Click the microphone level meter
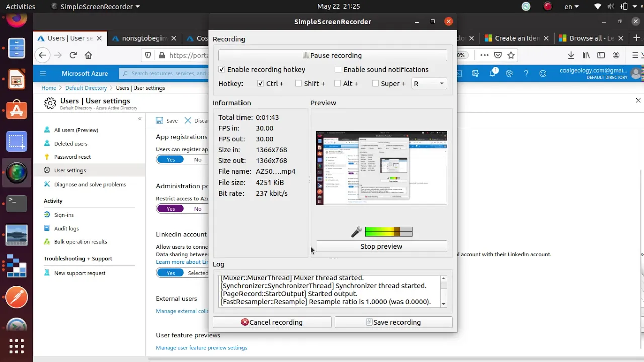The image size is (644, 362). (388, 232)
